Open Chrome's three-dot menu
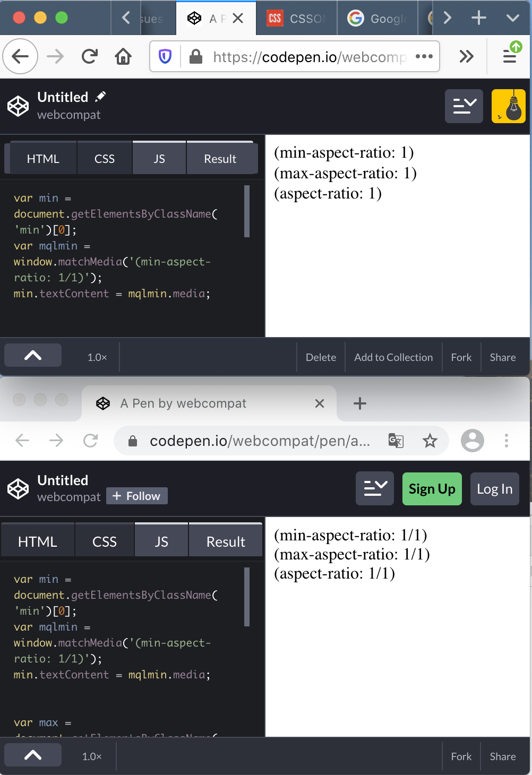 (x=506, y=441)
